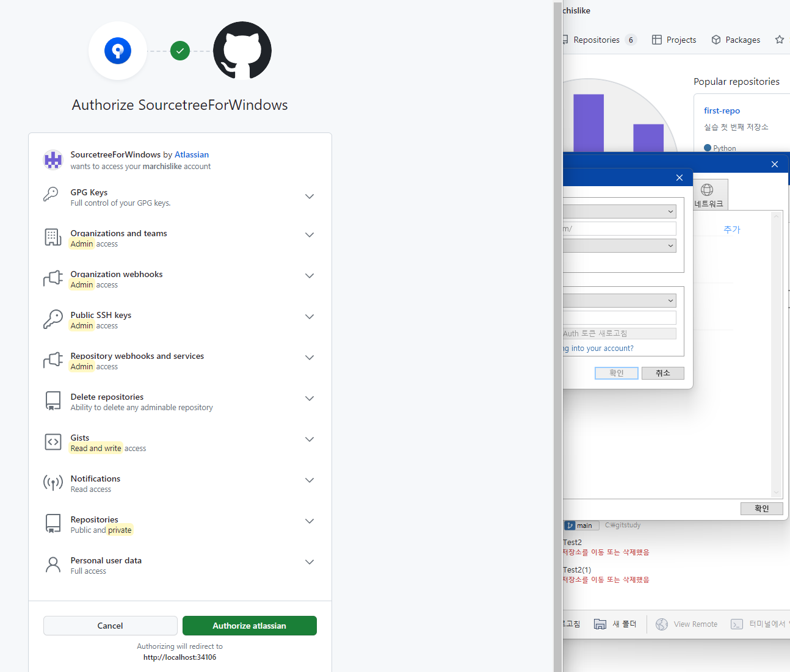
Task: Click the Delete repositories repo icon
Action: [53, 401]
